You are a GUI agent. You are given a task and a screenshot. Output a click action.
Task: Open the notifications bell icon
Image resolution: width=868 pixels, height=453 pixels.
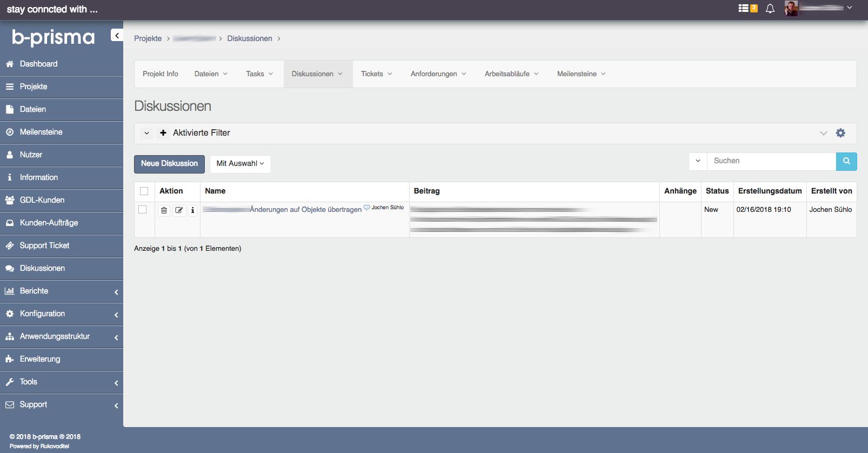770,8
